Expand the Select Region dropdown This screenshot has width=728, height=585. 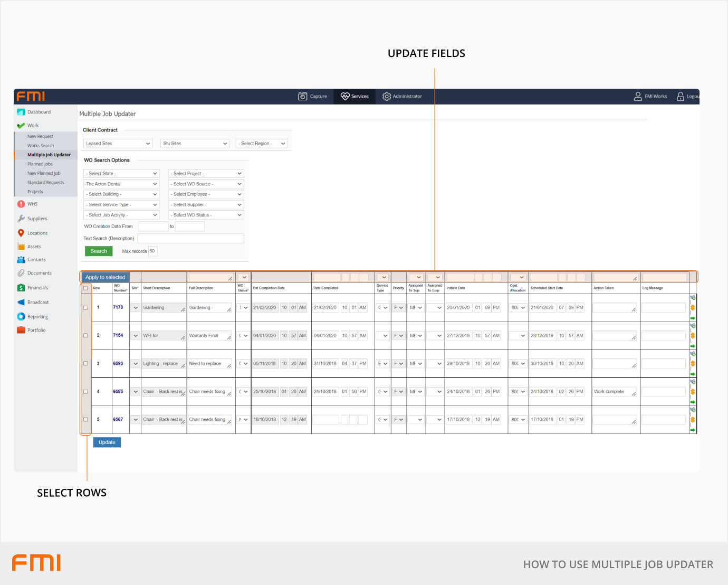pos(262,144)
